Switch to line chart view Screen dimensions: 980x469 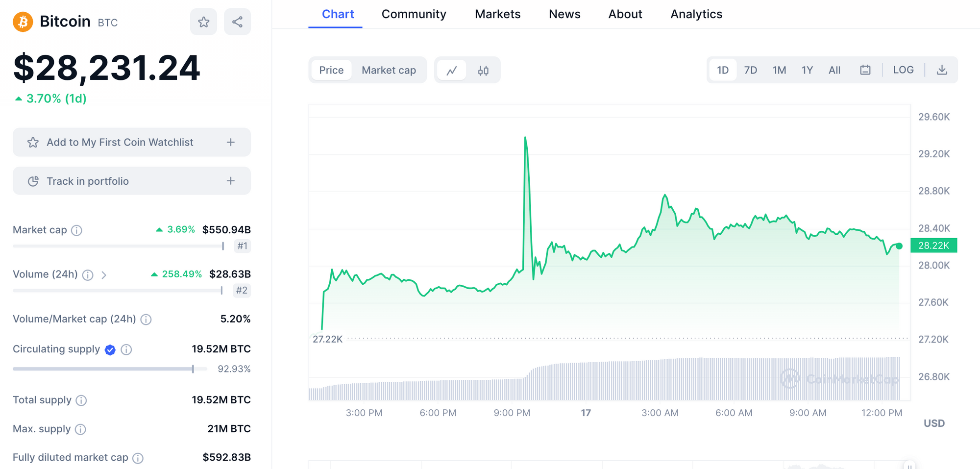pos(452,70)
